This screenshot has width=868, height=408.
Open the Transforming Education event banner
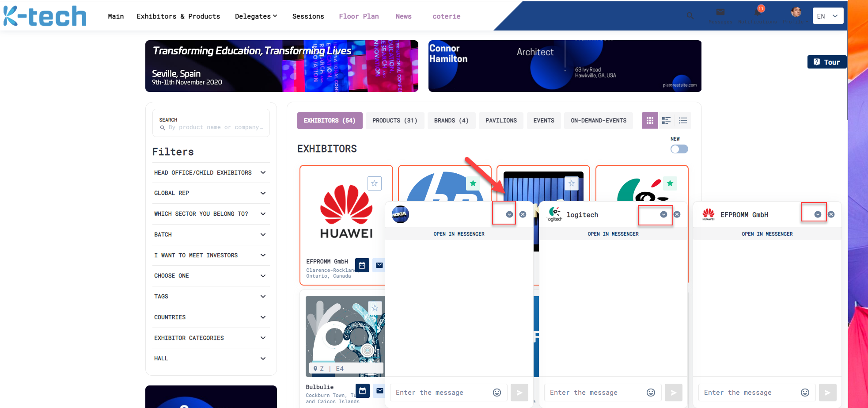282,66
